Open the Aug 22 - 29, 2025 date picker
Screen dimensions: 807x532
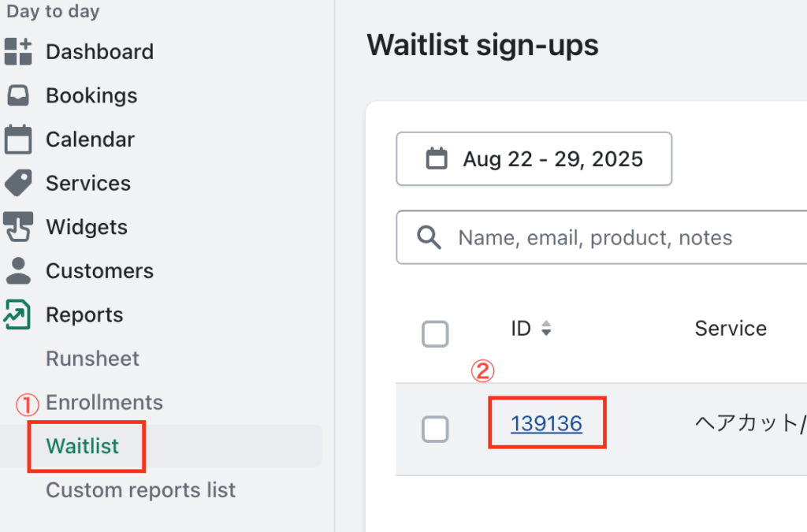point(534,159)
